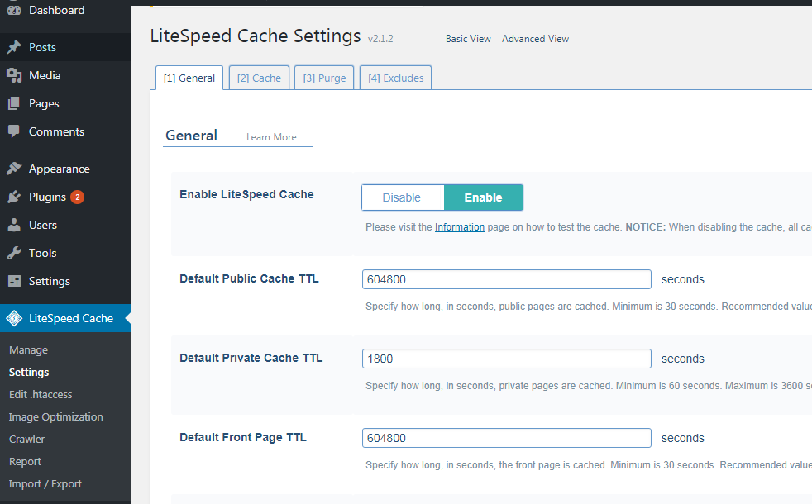Open the Report submenu item
This screenshot has width=812, height=504.
click(x=25, y=462)
